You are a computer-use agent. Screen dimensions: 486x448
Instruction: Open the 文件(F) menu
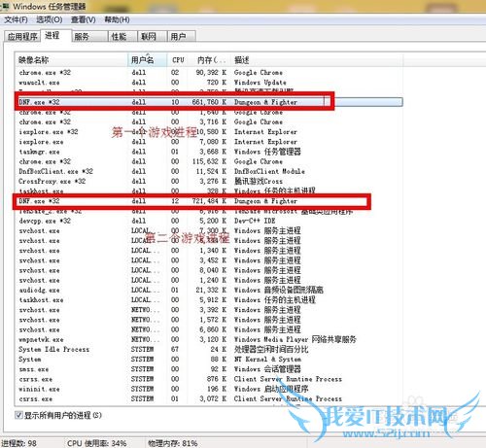click(16, 19)
